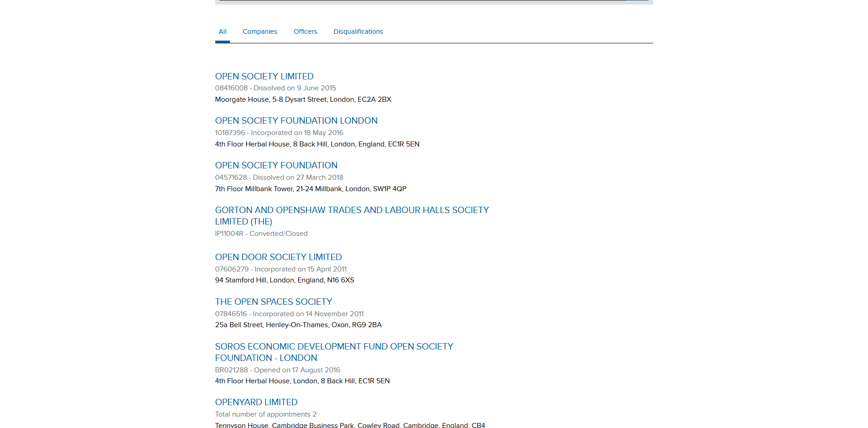Select the All tab

(x=223, y=31)
